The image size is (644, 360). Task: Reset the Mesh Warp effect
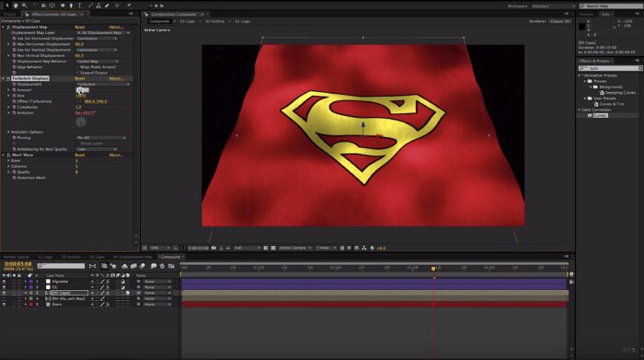pos(80,155)
